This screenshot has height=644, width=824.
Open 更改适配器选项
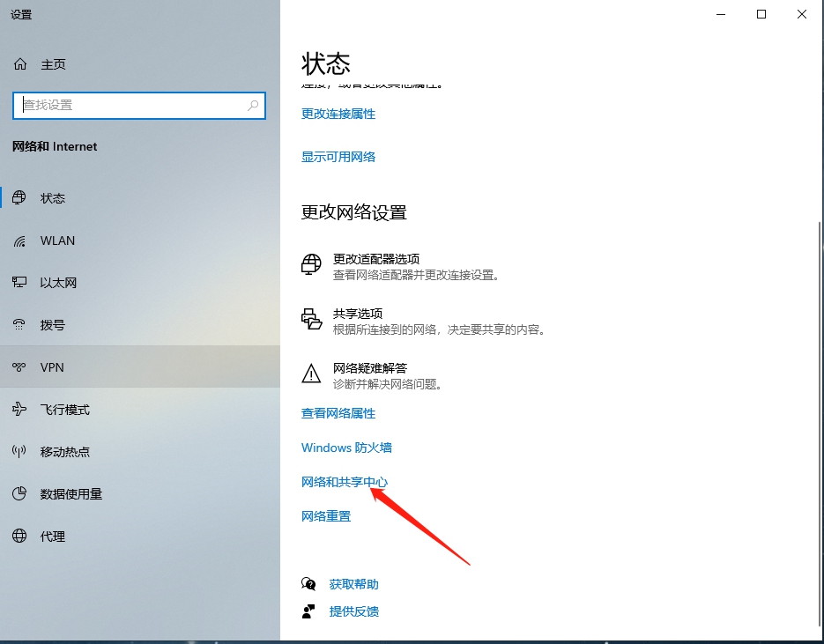(399, 266)
